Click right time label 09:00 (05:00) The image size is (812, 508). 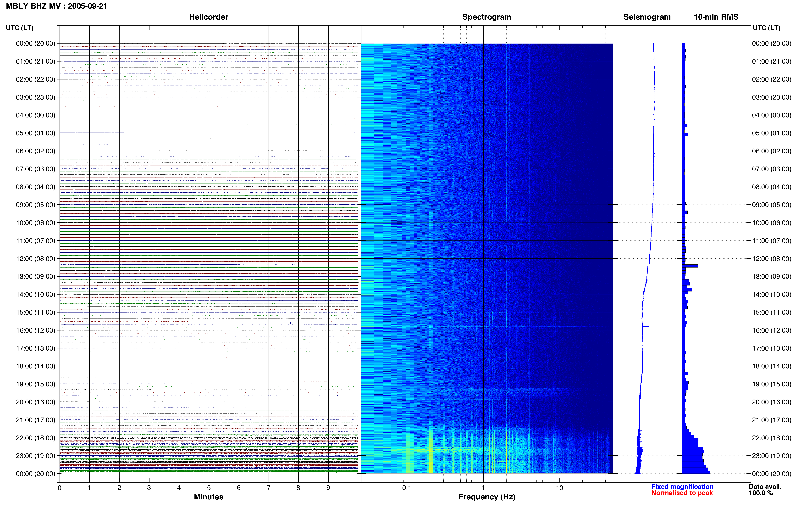771,205
